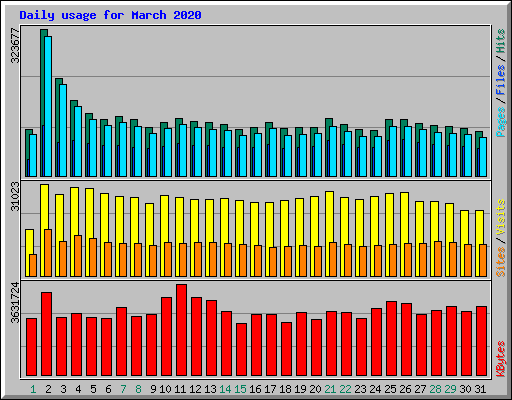Click day label 31 on the x-axis

480,389
